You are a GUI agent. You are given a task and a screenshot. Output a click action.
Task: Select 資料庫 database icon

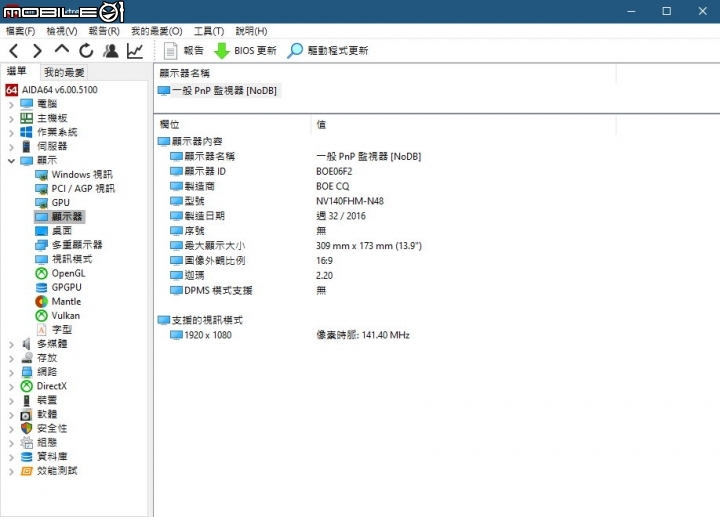tap(27, 457)
